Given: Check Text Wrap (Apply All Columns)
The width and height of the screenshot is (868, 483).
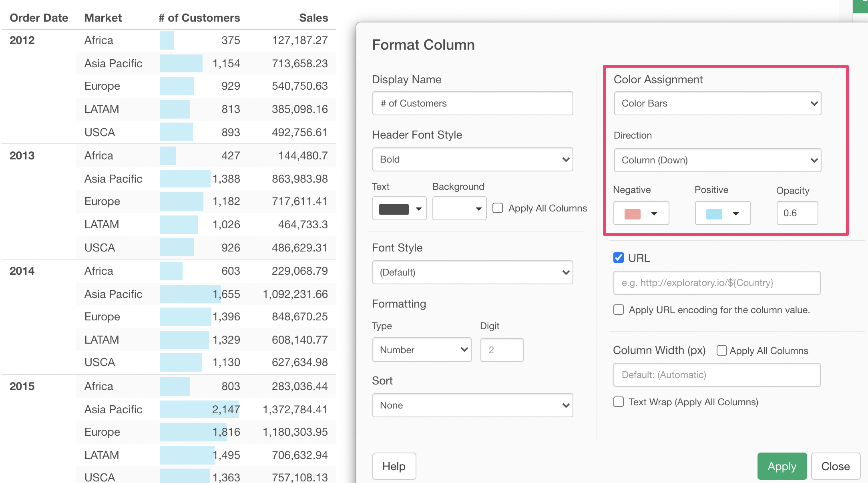Looking at the screenshot, I should point(619,402).
